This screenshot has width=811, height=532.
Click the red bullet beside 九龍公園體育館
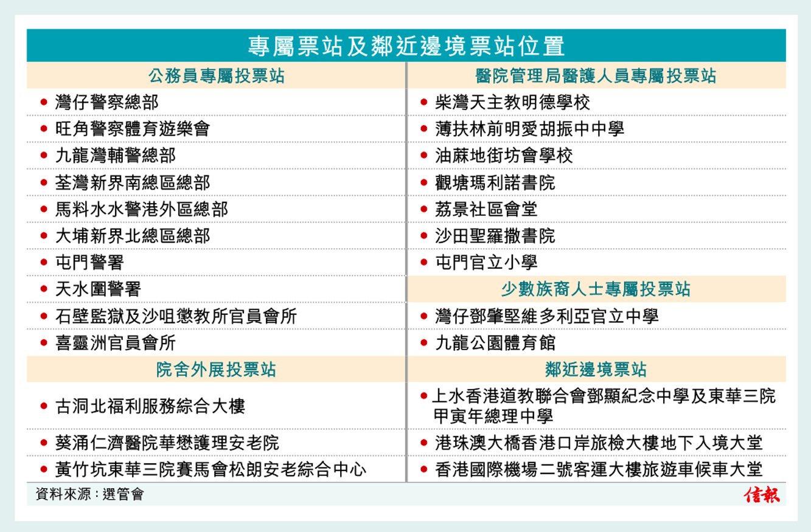(x=424, y=343)
